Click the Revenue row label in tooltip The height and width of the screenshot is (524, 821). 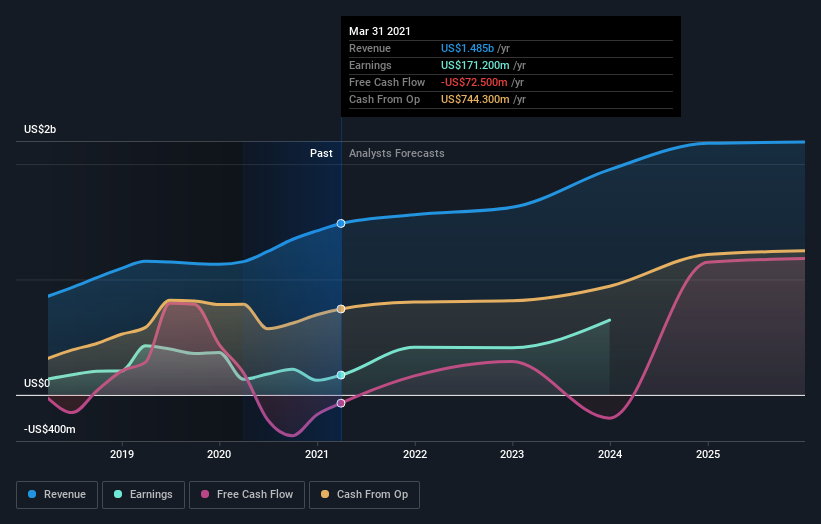[x=370, y=48]
